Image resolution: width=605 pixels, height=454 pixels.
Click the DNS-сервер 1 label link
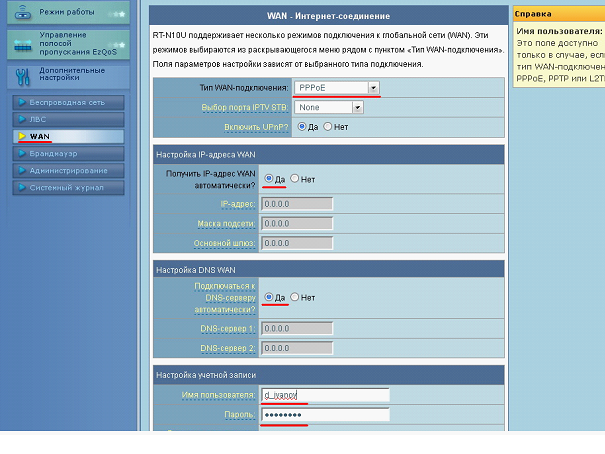(x=228, y=329)
